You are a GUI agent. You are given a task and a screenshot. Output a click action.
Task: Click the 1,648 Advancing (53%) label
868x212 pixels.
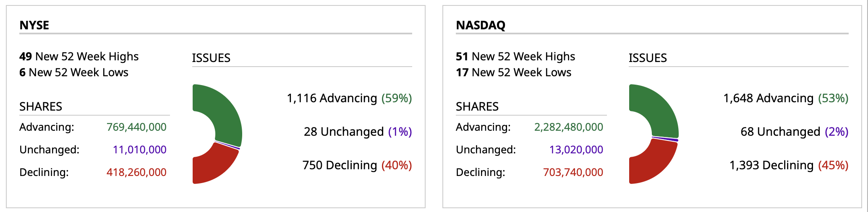pyautogui.click(x=786, y=98)
